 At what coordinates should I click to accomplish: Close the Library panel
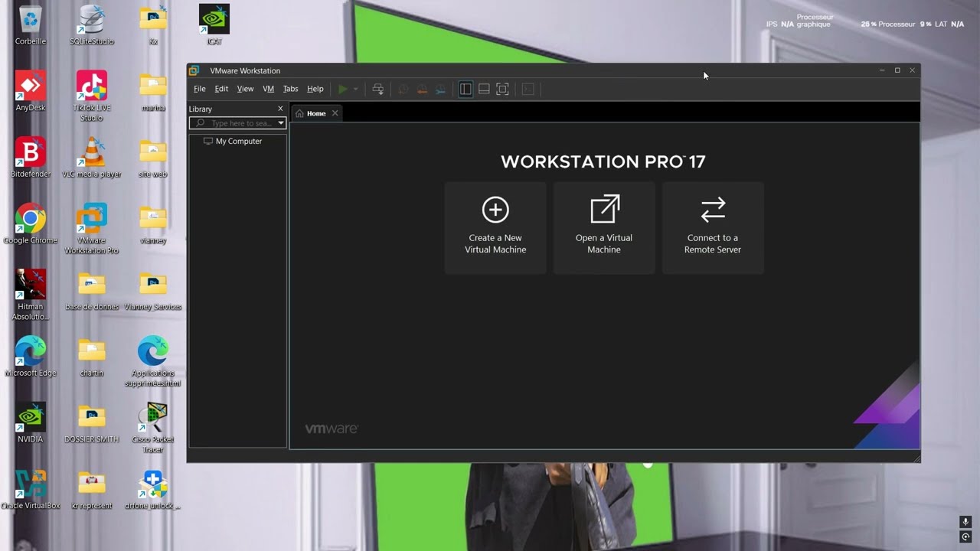click(x=280, y=109)
